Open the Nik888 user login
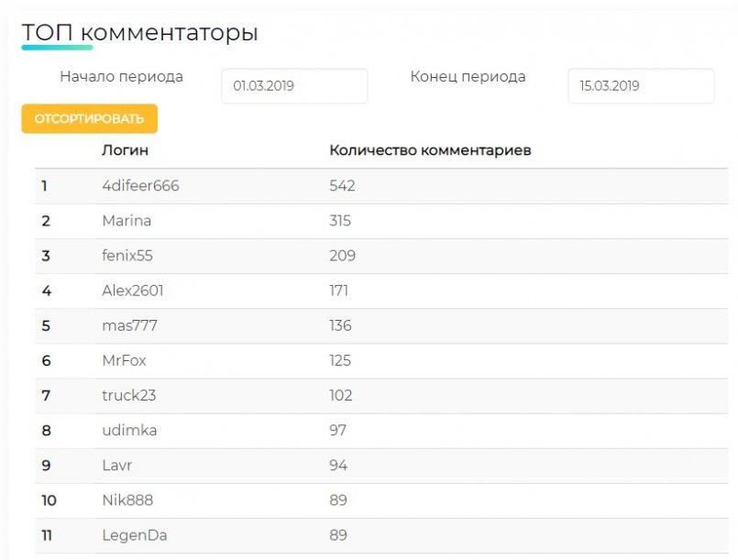 pos(127,500)
